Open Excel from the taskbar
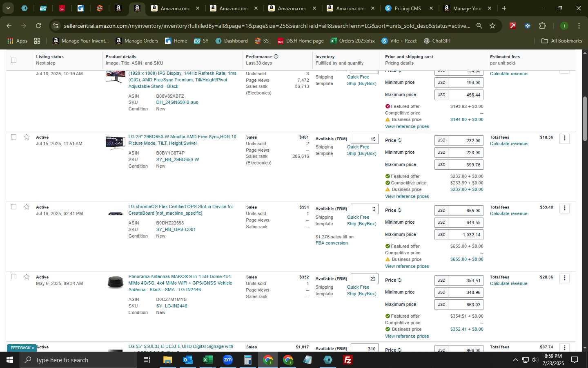This screenshot has width=588, height=368. [207, 360]
